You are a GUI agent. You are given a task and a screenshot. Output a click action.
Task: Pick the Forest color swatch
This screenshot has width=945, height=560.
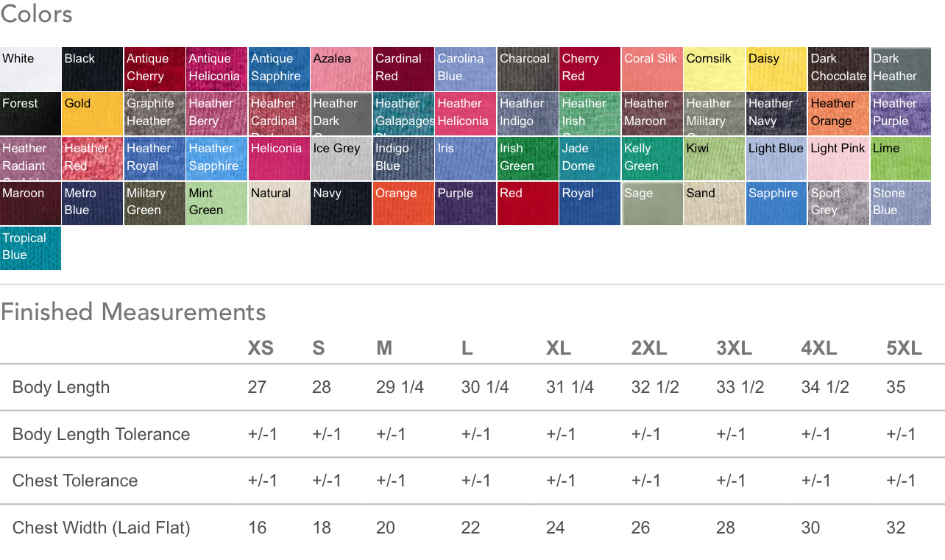click(30, 114)
